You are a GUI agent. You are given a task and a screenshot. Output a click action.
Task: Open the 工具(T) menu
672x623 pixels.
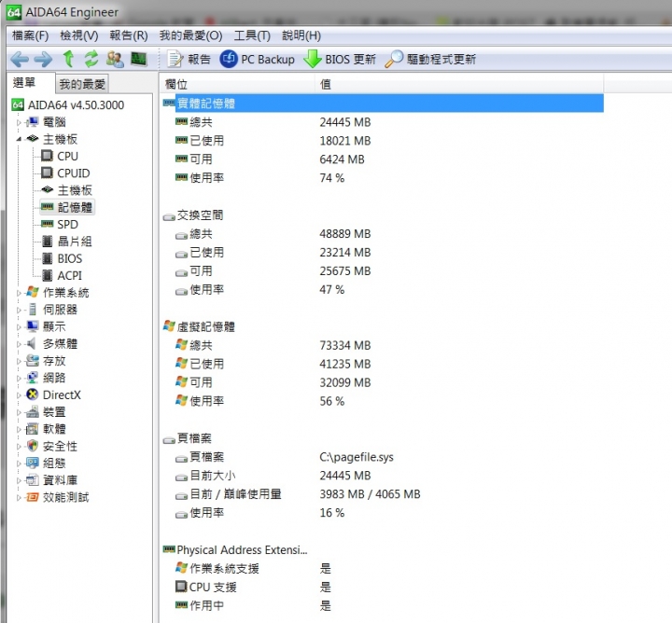pyautogui.click(x=252, y=35)
